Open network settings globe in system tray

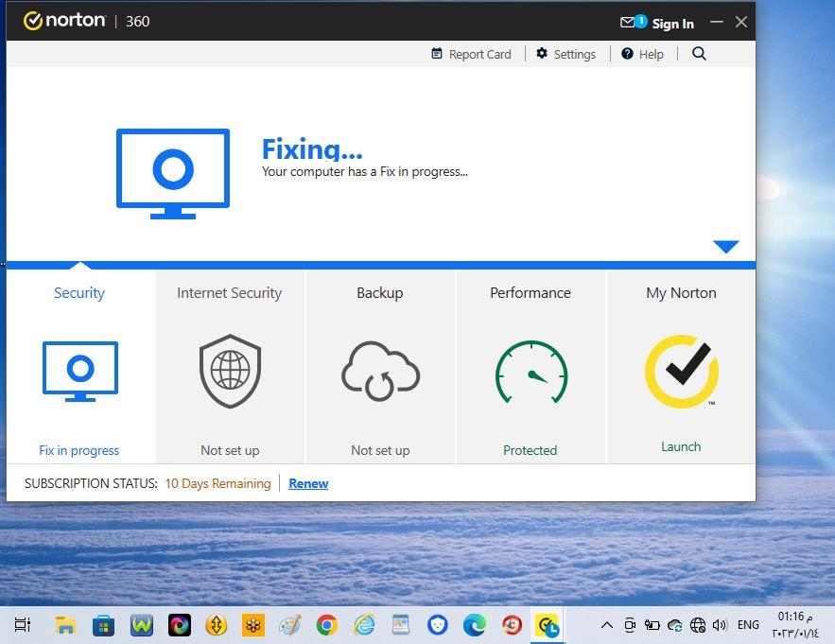[x=698, y=625]
